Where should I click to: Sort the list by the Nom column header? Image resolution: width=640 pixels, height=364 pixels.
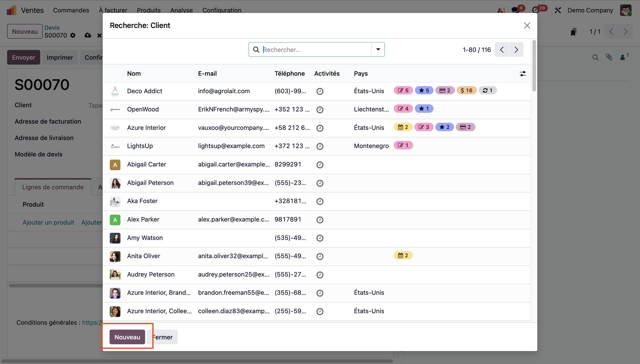tap(134, 74)
